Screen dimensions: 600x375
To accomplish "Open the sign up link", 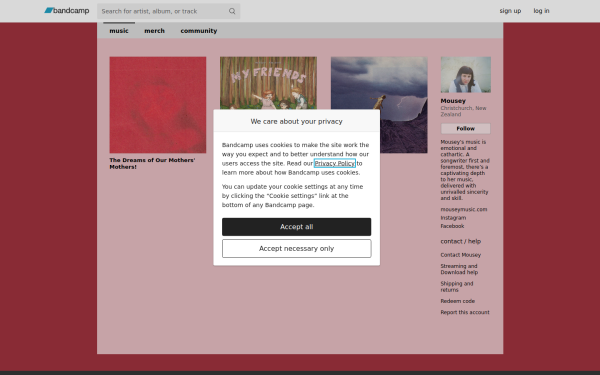I will [510, 11].
